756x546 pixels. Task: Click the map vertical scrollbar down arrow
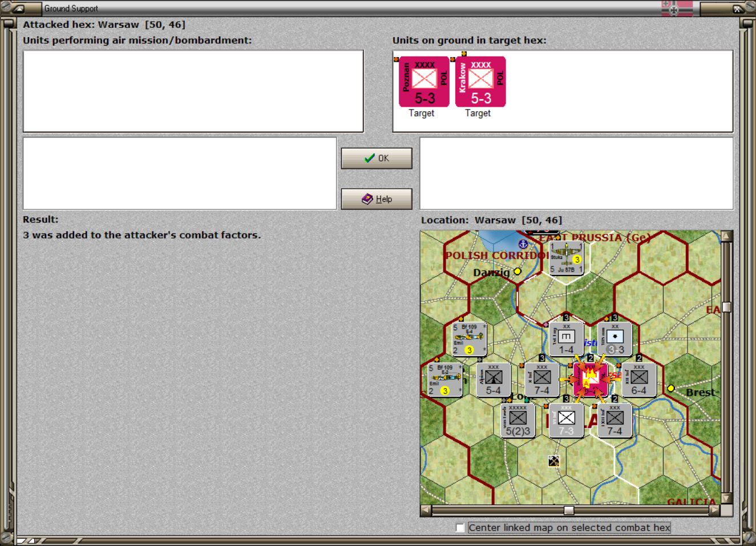726,498
